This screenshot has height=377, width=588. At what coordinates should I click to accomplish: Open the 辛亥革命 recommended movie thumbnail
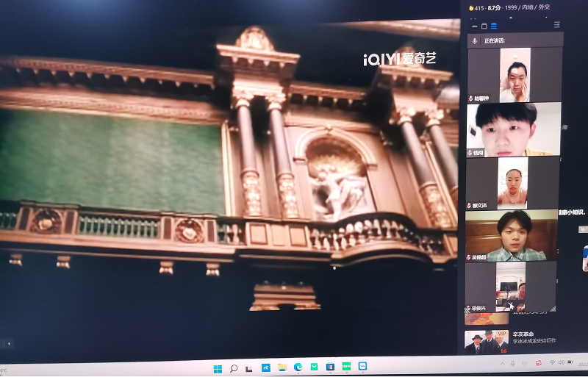coord(487,342)
